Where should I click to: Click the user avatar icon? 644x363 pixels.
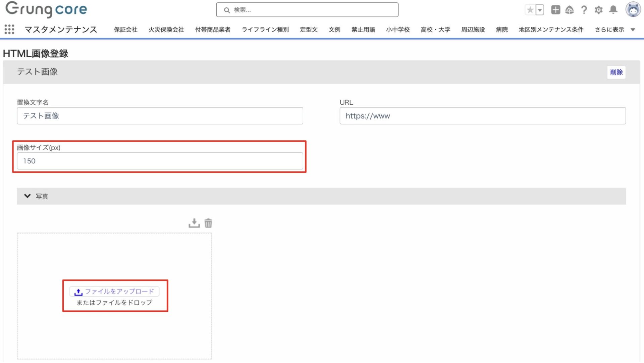[x=633, y=10]
